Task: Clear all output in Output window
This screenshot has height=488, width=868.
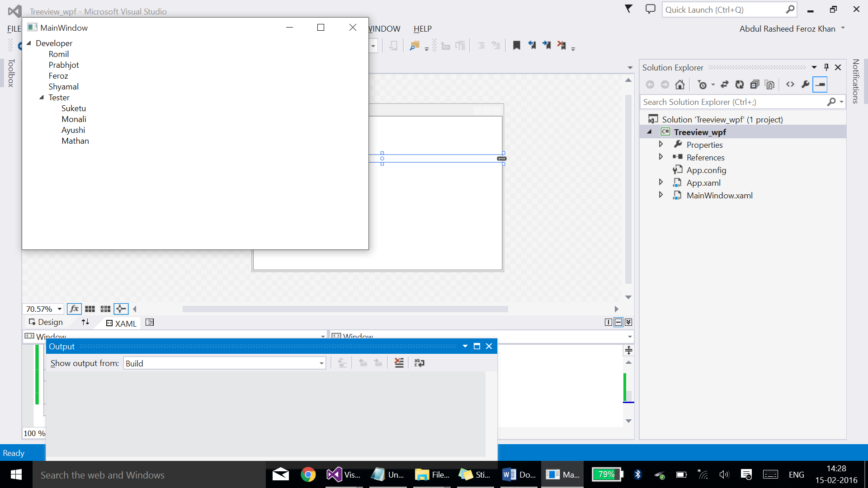Action: click(399, 363)
